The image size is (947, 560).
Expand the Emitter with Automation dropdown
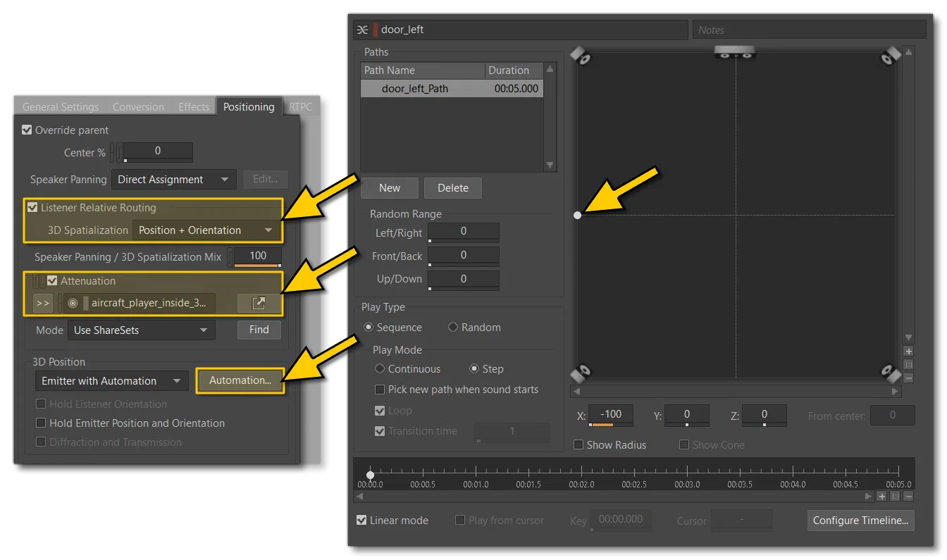[112, 381]
